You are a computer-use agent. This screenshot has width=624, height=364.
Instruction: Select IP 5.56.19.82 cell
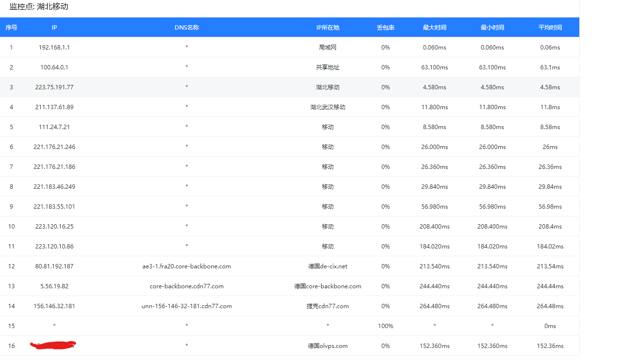(54, 286)
